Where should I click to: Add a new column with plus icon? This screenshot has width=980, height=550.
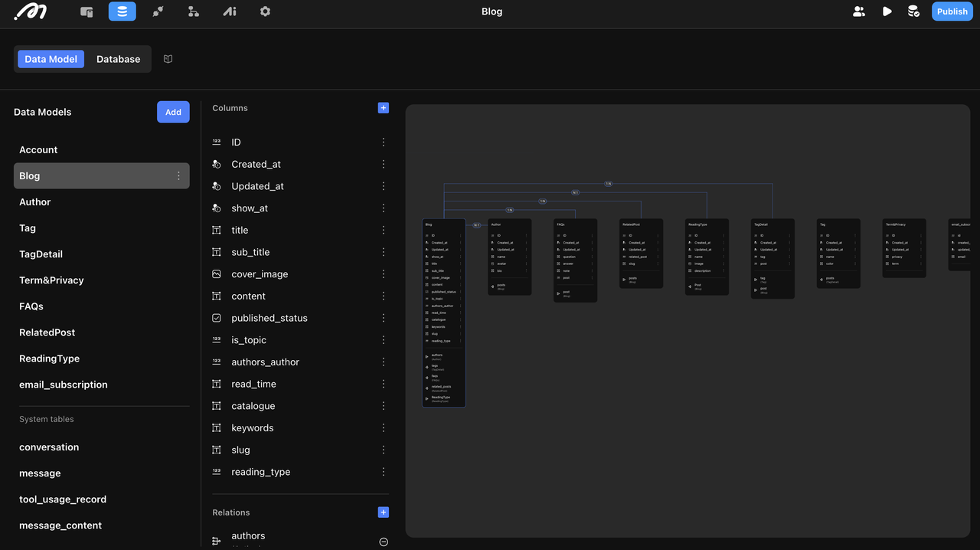click(384, 108)
